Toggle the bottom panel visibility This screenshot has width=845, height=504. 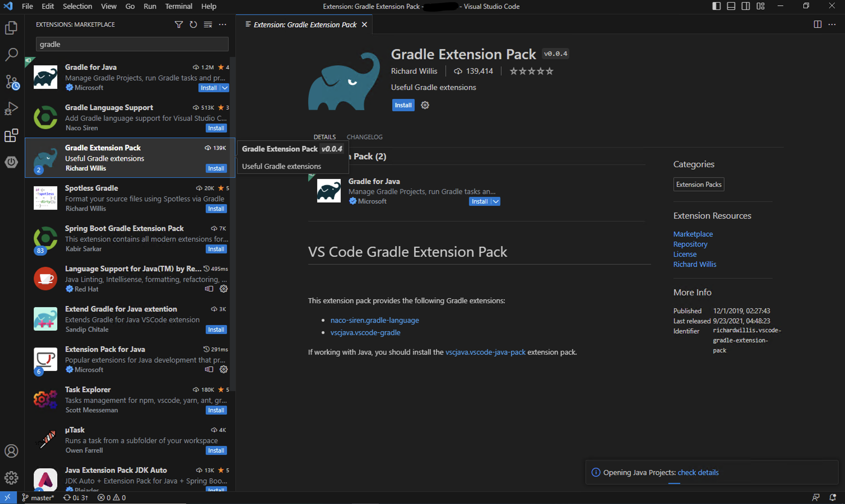(731, 6)
